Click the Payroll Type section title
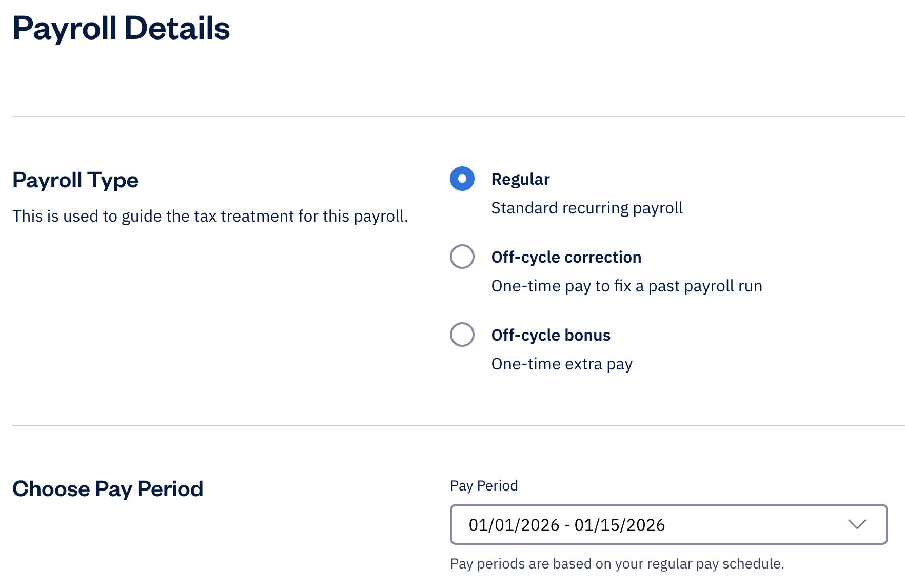The image size is (905, 588). [75, 180]
